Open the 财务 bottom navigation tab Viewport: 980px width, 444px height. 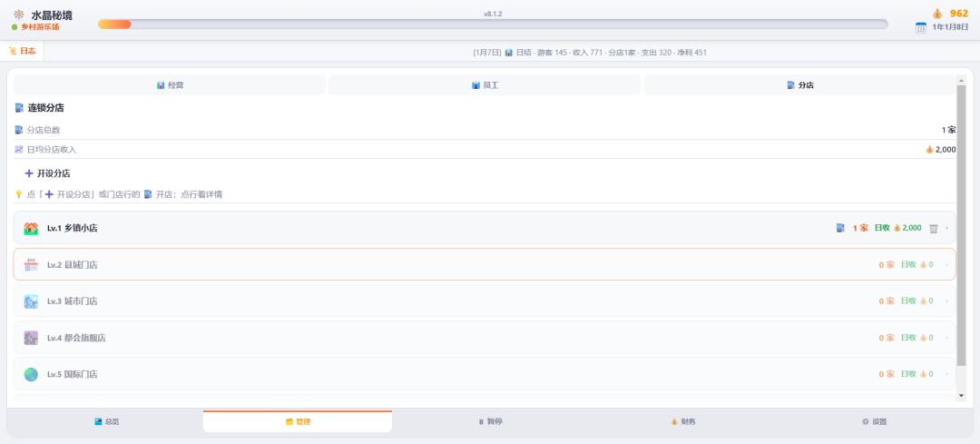(682, 421)
